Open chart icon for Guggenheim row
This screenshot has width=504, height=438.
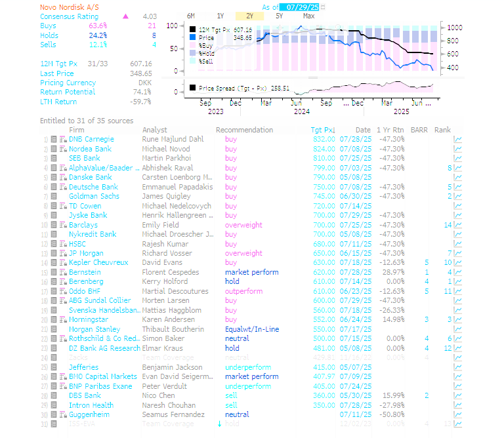coord(457,414)
